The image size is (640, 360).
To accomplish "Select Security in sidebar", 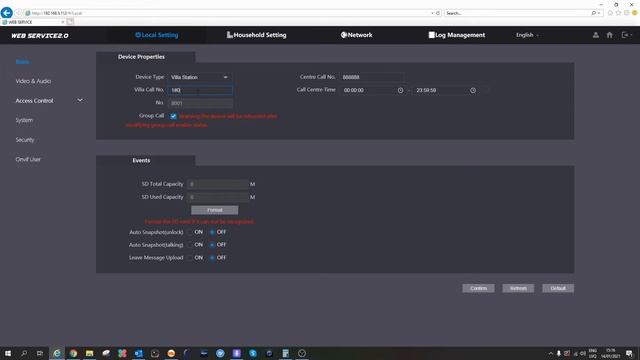I will [x=25, y=140].
